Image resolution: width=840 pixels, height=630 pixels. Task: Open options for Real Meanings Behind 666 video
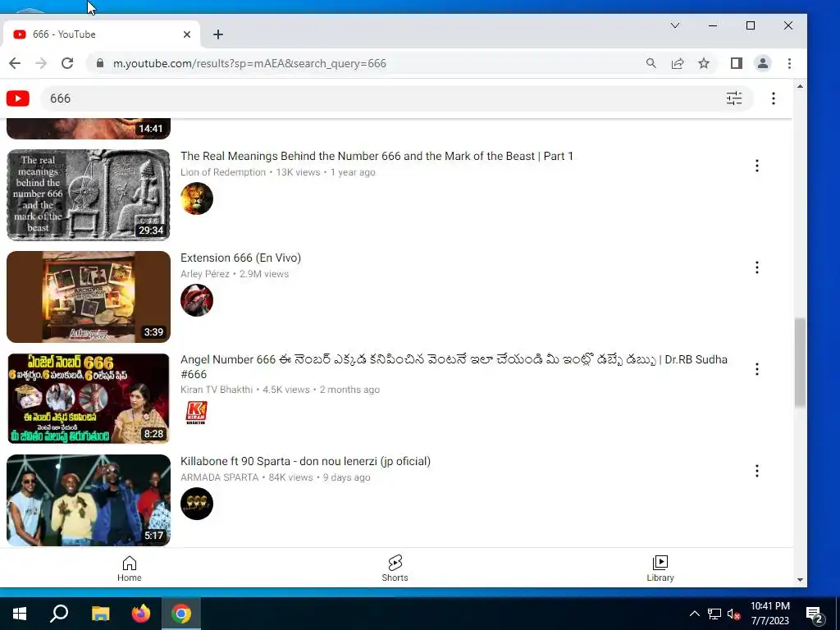pyautogui.click(x=756, y=166)
